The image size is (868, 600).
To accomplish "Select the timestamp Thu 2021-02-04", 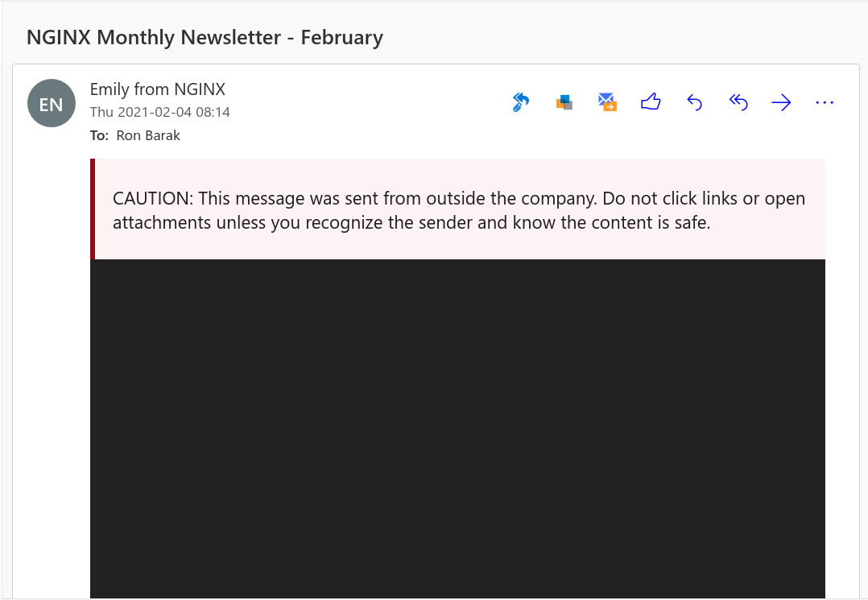I will click(158, 112).
